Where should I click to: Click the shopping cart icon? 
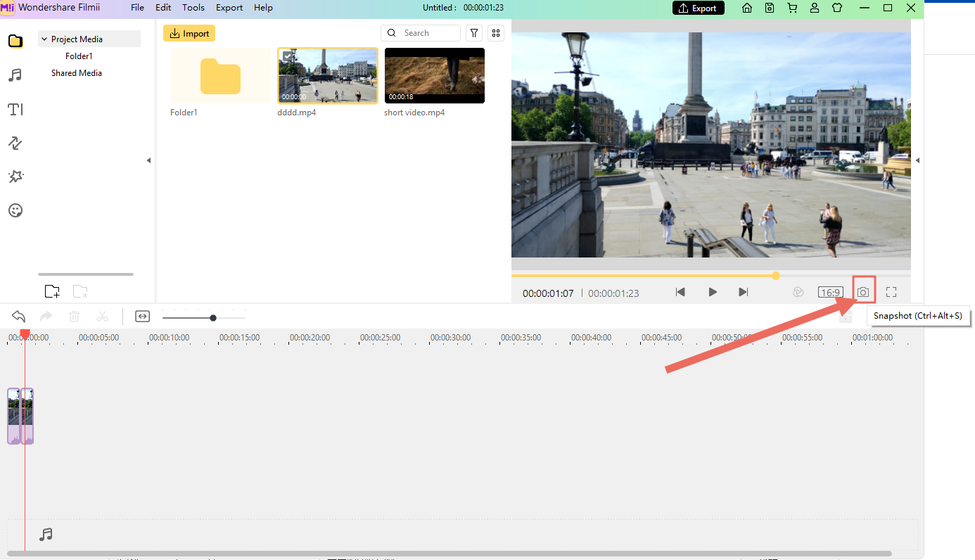(792, 8)
